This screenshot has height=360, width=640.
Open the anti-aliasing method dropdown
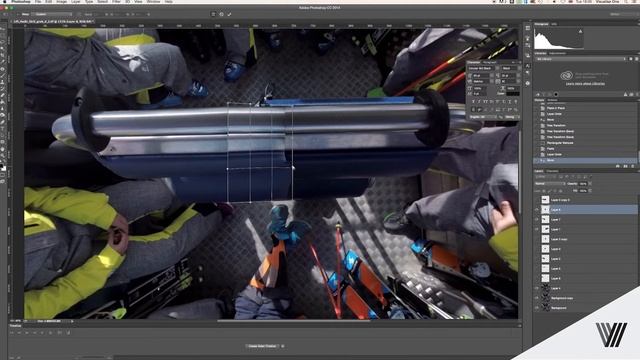513,117
